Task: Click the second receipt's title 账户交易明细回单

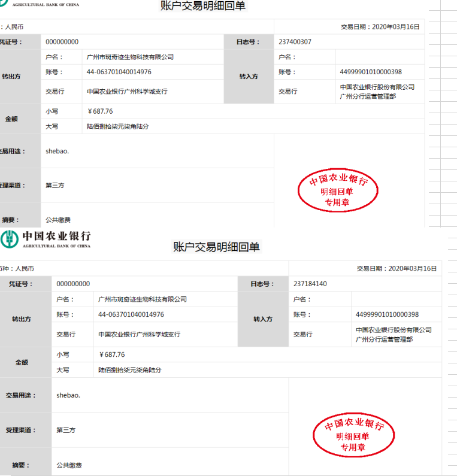Action: click(216, 247)
